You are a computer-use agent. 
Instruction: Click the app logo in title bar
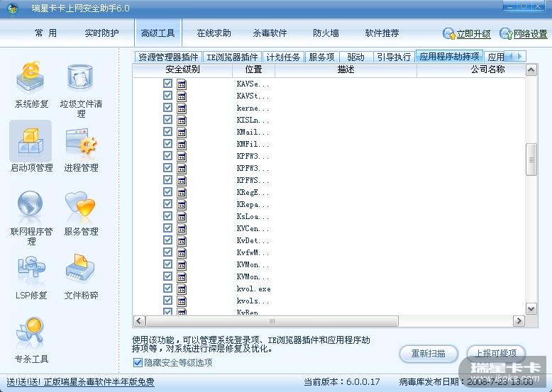(13, 8)
